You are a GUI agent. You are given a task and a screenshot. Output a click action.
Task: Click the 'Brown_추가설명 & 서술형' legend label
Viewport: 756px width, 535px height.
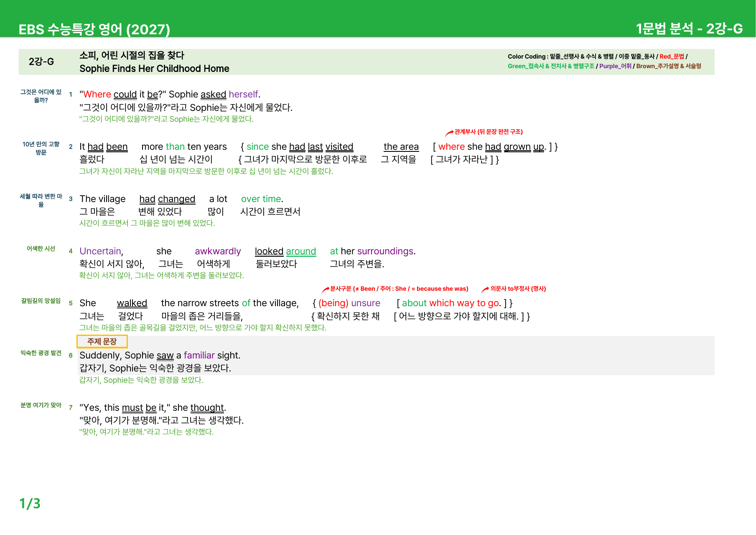pyautogui.click(x=669, y=66)
